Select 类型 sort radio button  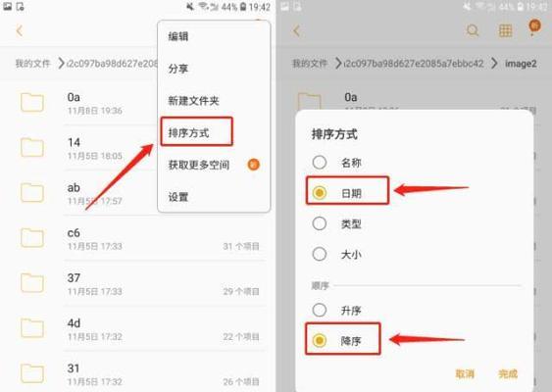click(x=320, y=223)
